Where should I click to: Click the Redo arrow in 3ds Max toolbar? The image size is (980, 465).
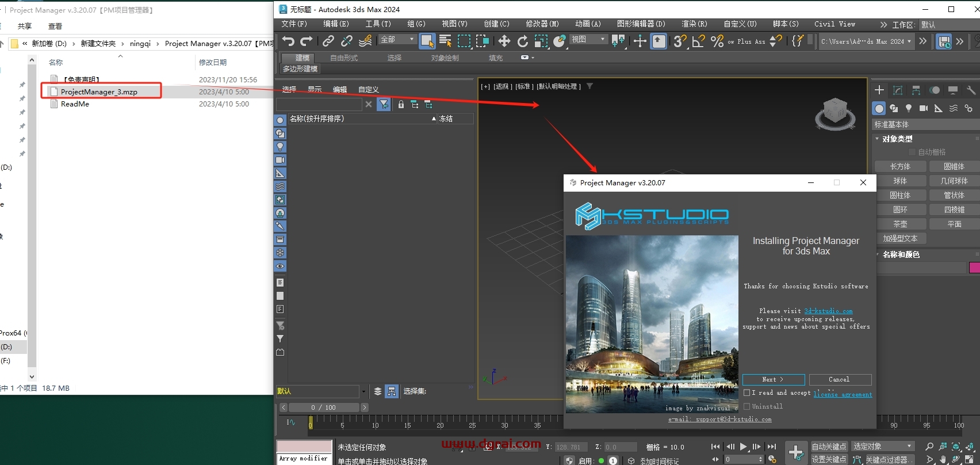(307, 41)
